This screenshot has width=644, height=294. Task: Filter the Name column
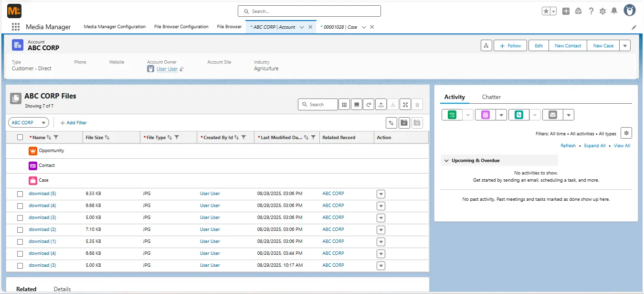tap(56, 138)
